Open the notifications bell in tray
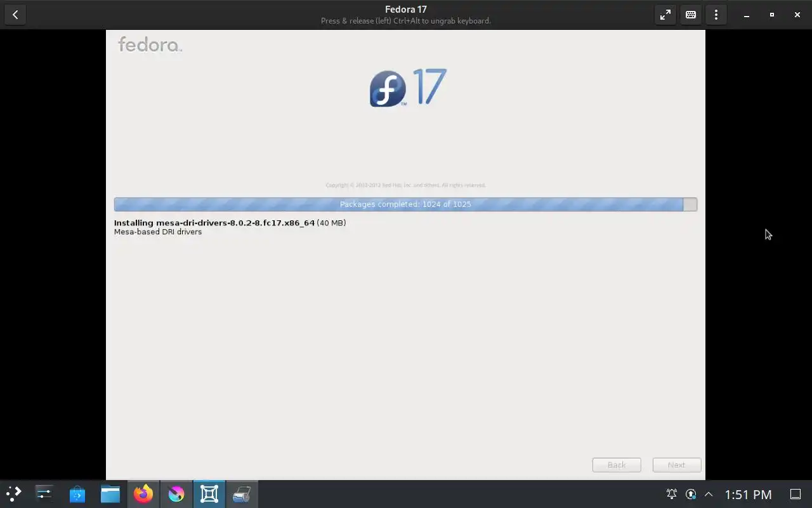The image size is (812, 508). coord(672,494)
